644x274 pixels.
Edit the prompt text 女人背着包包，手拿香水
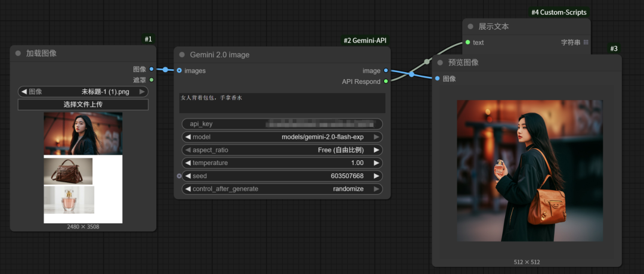[282, 103]
